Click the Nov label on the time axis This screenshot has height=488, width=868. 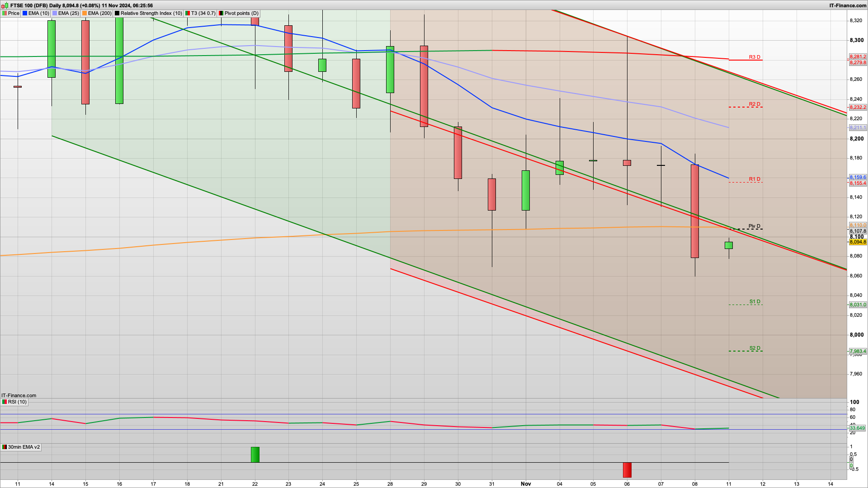(526, 483)
